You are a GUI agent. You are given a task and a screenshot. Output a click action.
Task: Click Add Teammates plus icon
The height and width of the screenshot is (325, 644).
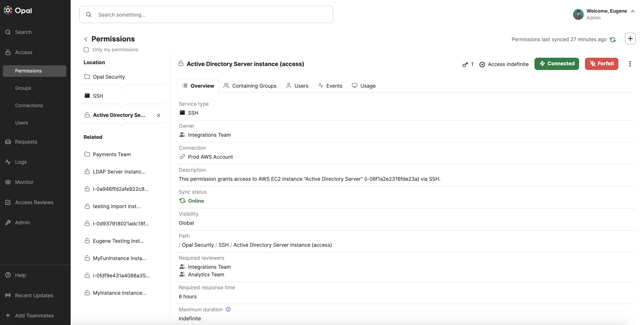(x=8, y=315)
